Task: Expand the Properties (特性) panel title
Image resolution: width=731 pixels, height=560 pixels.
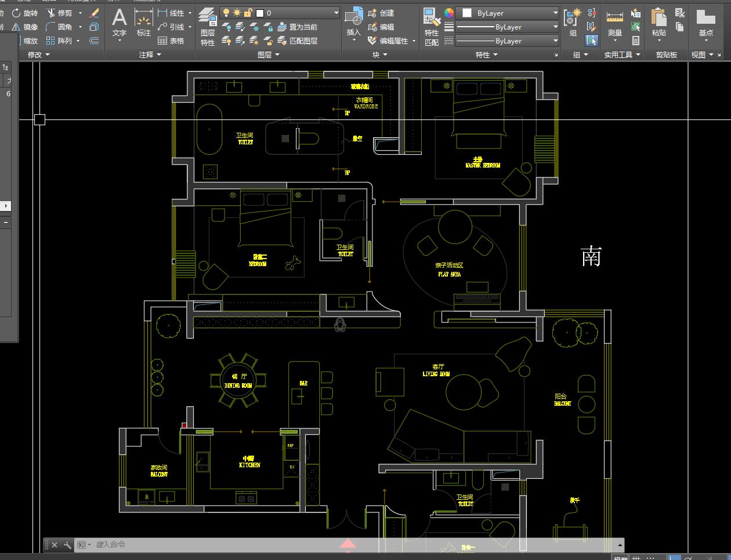Action: [x=487, y=54]
